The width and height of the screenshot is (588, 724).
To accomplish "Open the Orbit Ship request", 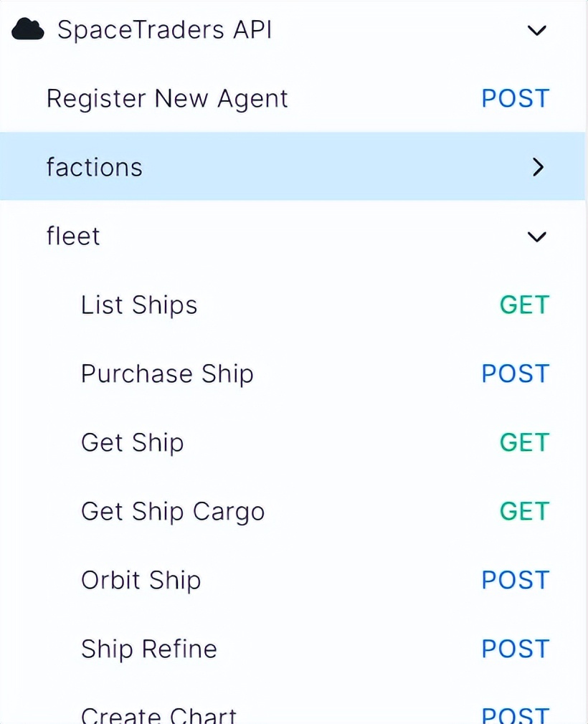I will (x=141, y=580).
